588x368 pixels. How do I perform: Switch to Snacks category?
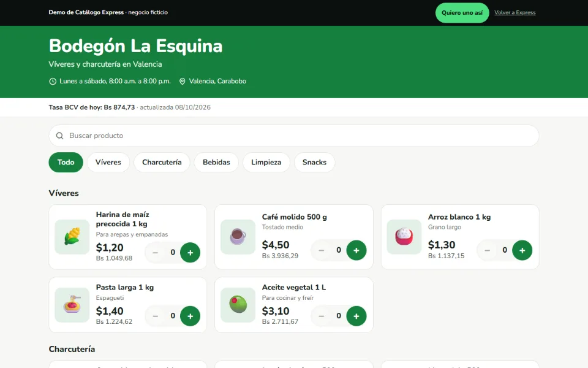coord(314,162)
